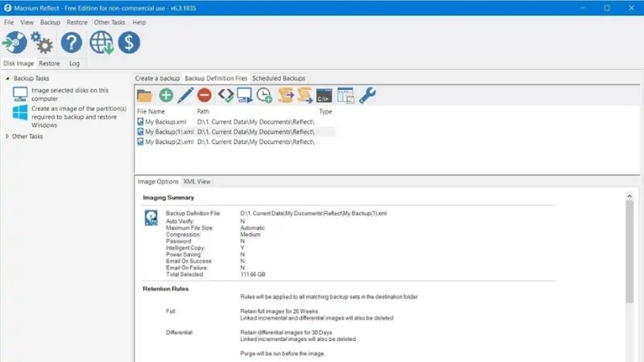Open the View menu
This screenshot has height=362, width=644.
[27, 23]
